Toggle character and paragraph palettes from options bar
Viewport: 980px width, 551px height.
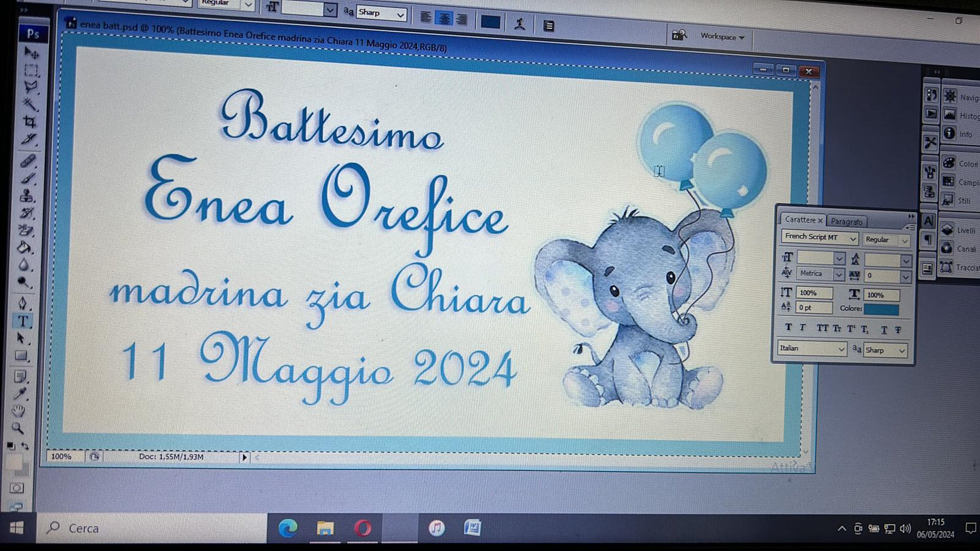point(549,26)
